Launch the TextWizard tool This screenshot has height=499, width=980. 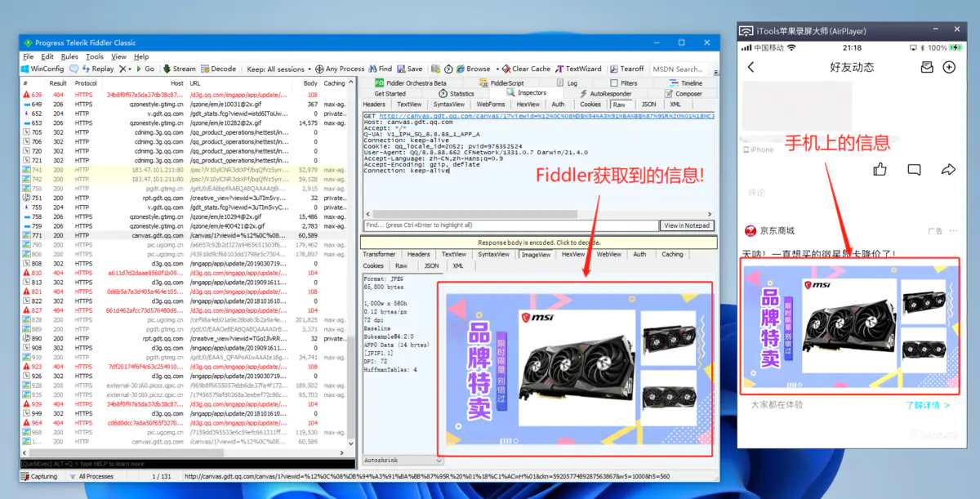point(578,69)
